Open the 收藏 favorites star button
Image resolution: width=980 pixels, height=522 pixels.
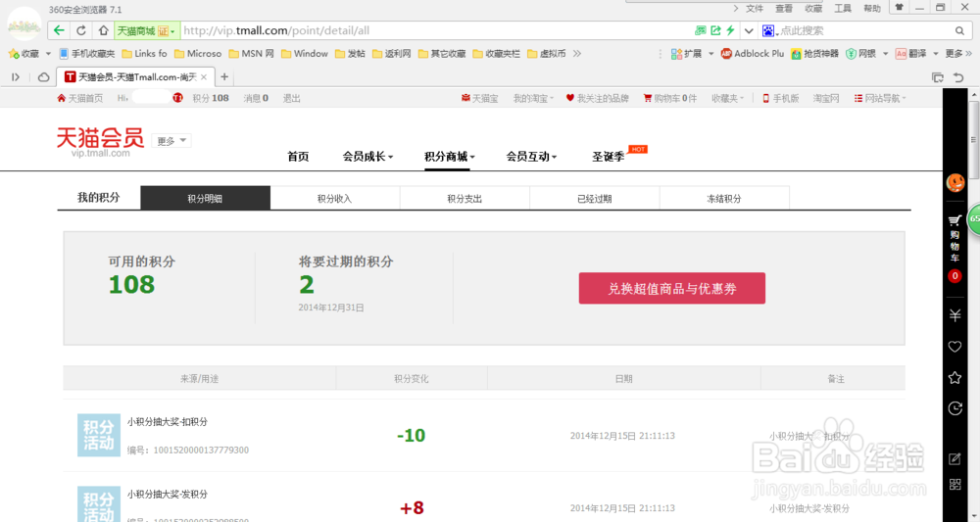pyautogui.click(x=24, y=54)
